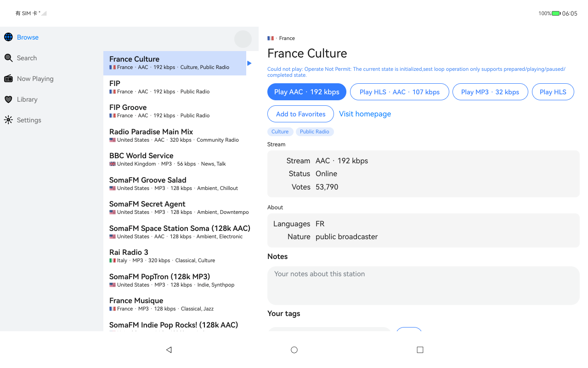Play the AAC 192 kbps stream

click(x=307, y=92)
